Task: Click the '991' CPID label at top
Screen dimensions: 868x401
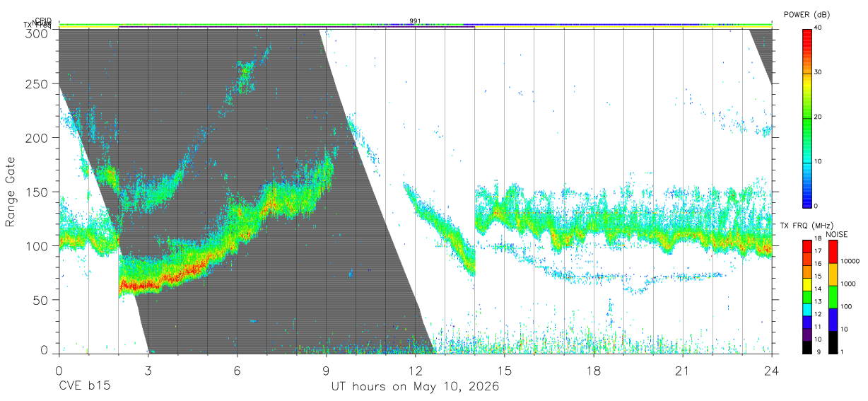Action: pyautogui.click(x=415, y=21)
